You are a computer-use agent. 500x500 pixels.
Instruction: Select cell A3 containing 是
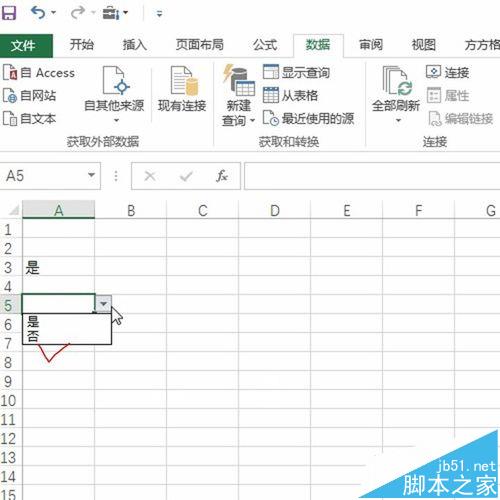[x=59, y=267]
